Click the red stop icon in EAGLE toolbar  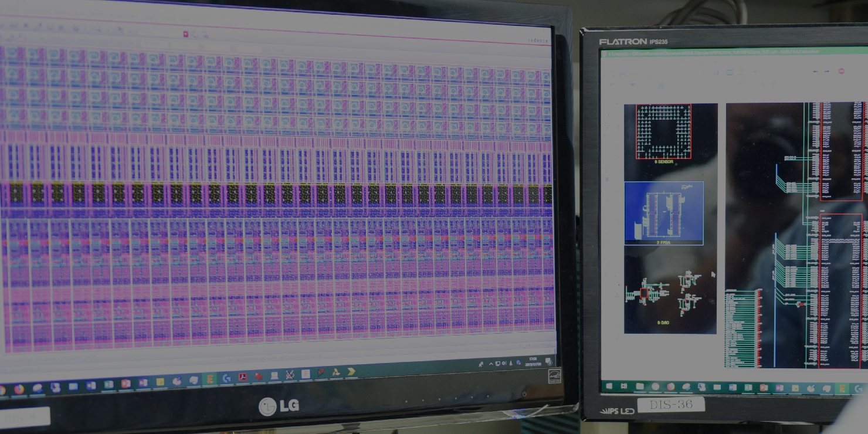(x=842, y=71)
